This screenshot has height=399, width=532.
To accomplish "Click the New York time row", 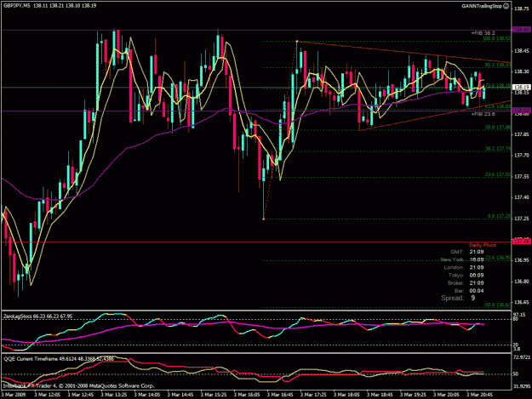I will pos(462,259).
